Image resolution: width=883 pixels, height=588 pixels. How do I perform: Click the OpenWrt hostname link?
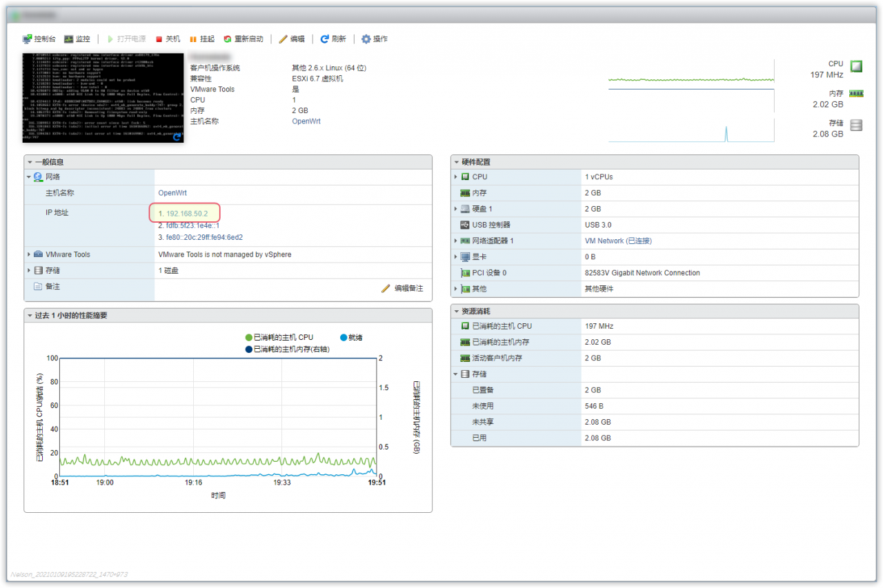pos(172,193)
